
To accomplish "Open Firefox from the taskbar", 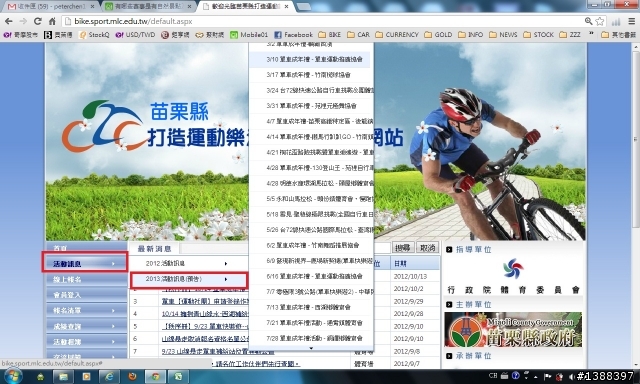I will tap(132, 376).
